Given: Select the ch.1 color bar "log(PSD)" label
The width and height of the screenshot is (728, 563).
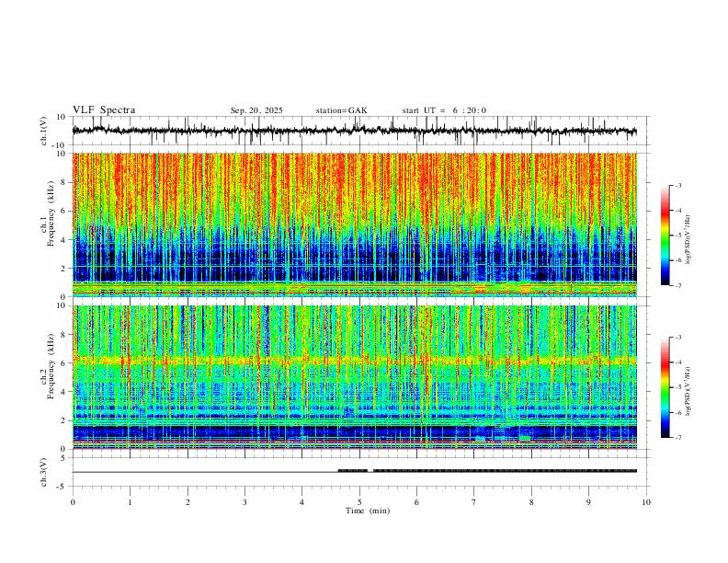Looking at the screenshot, I should [688, 240].
